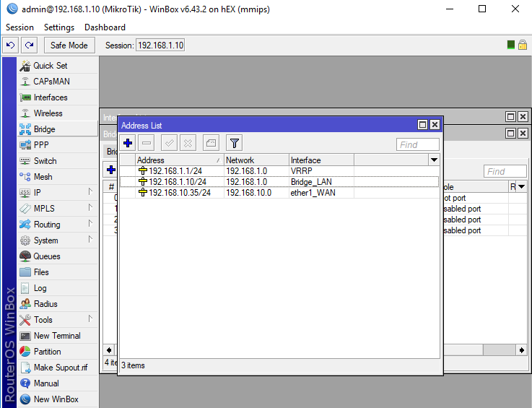The height and width of the screenshot is (408, 532).
Task: Expand the MPLS submenu
Action: coord(58,209)
